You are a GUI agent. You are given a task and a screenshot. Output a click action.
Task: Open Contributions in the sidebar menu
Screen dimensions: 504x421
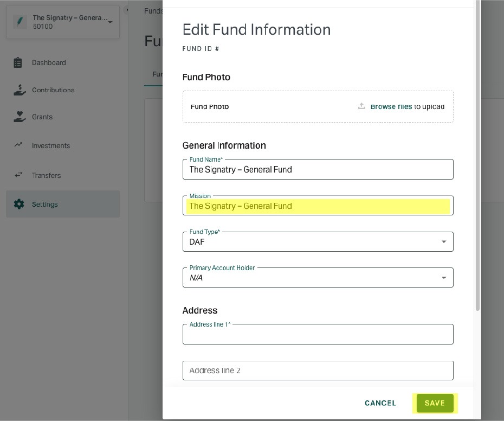pos(53,90)
